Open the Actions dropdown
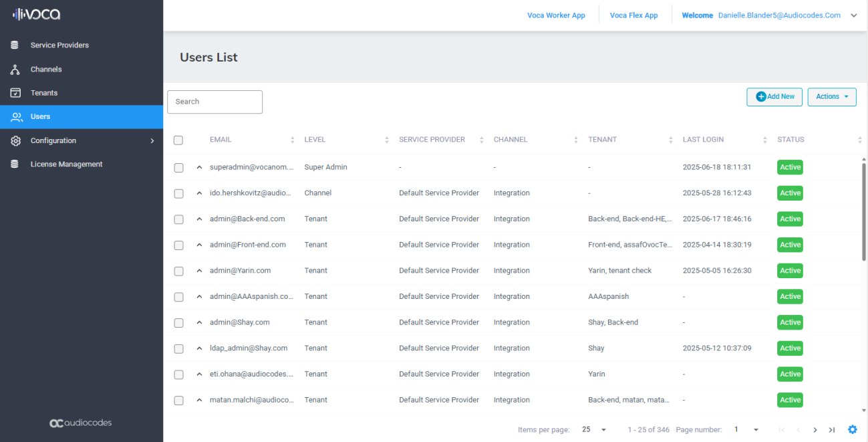Image resolution: width=868 pixels, height=442 pixels. tap(832, 97)
